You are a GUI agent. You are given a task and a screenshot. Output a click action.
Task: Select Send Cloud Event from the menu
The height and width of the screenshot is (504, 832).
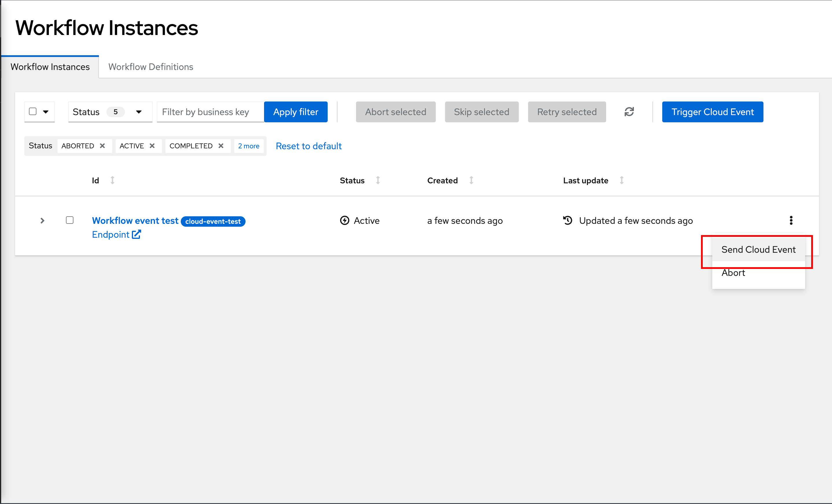[758, 250]
